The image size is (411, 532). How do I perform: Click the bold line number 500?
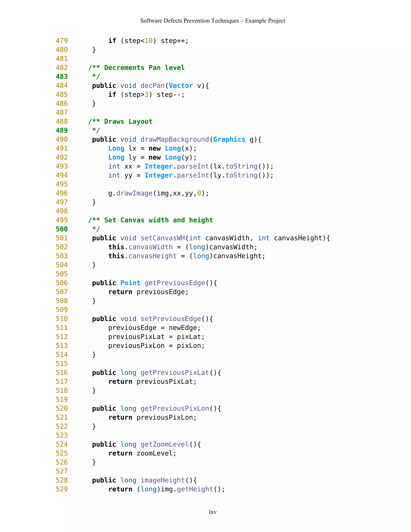[62, 229]
